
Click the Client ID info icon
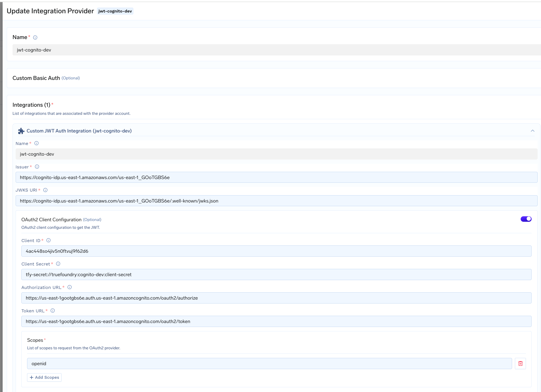point(48,240)
